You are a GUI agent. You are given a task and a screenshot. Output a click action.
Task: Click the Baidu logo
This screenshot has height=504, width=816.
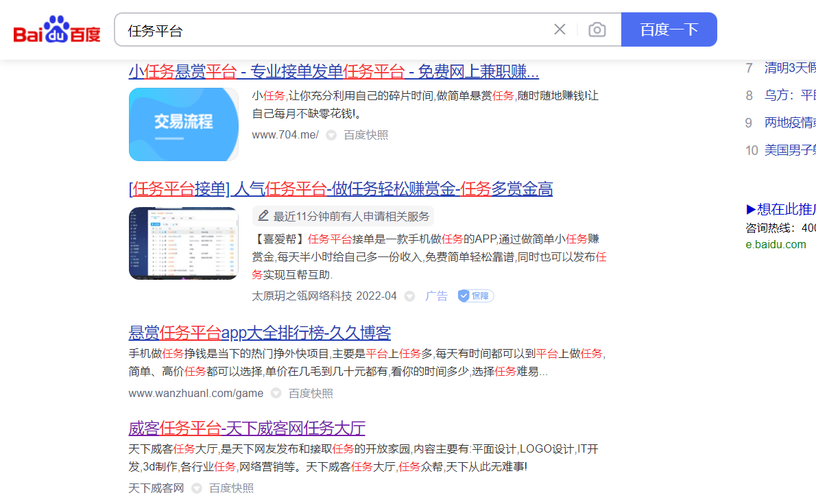coord(57,29)
